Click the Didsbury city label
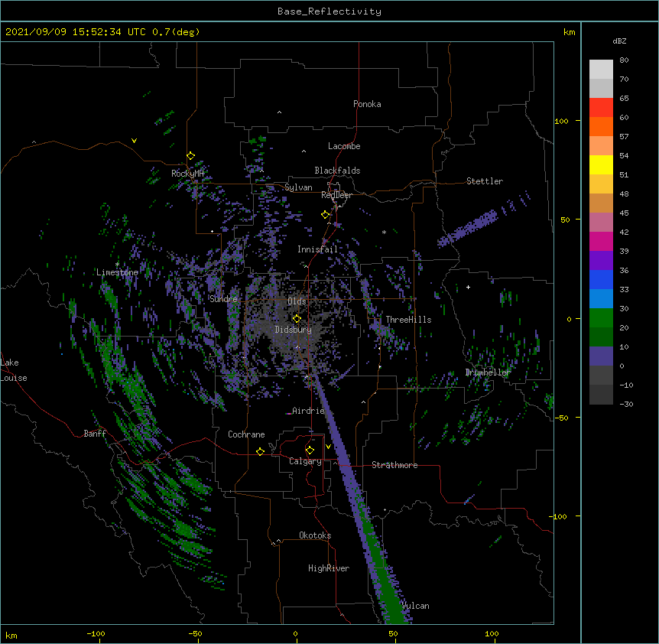This screenshot has height=644, width=659. coord(294,330)
